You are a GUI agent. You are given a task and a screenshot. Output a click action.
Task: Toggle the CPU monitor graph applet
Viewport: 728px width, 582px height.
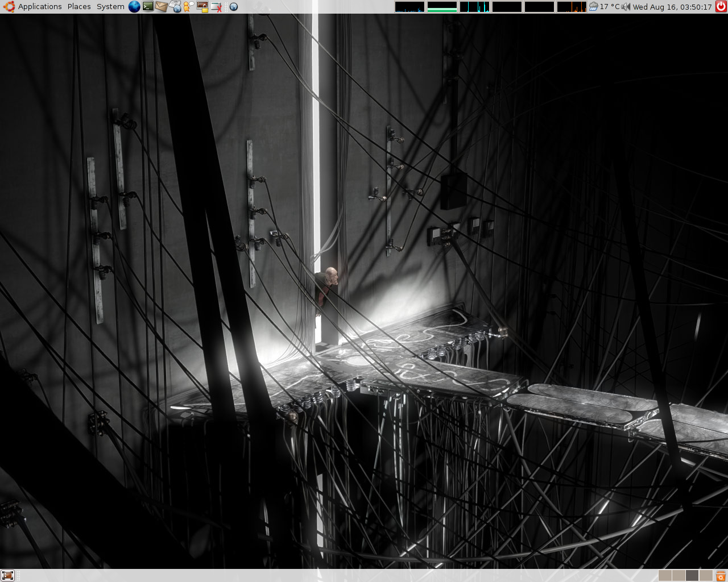[x=409, y=6]
